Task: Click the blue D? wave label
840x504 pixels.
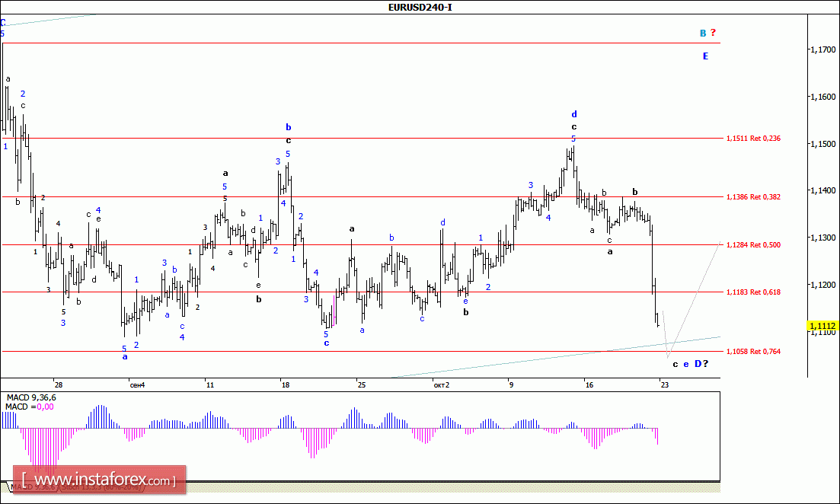Action: tap(701, 364)
